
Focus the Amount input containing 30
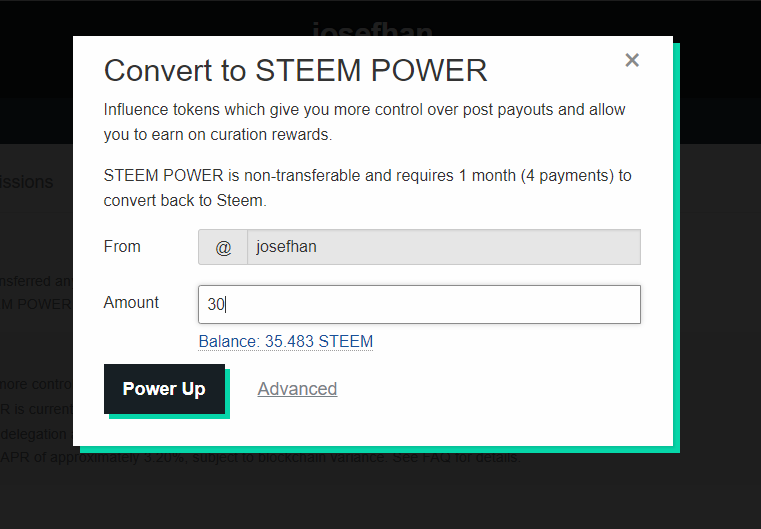click(x=419, y=304)
